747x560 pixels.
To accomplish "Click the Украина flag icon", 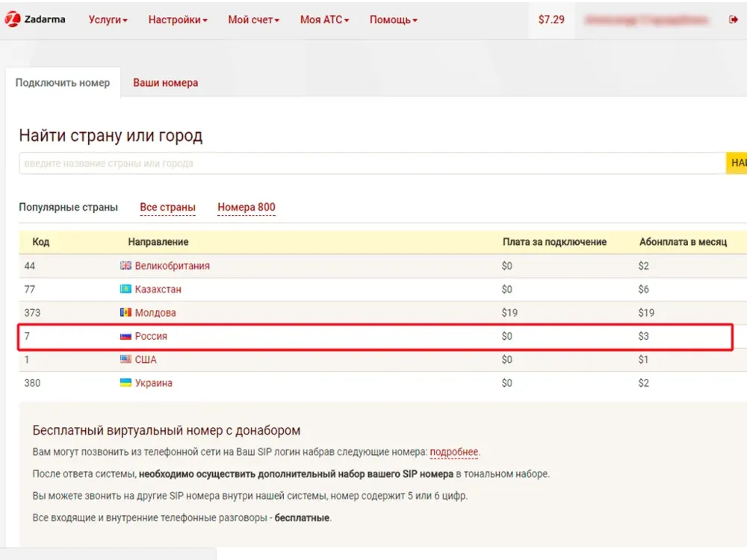I will tap(125, 383).
